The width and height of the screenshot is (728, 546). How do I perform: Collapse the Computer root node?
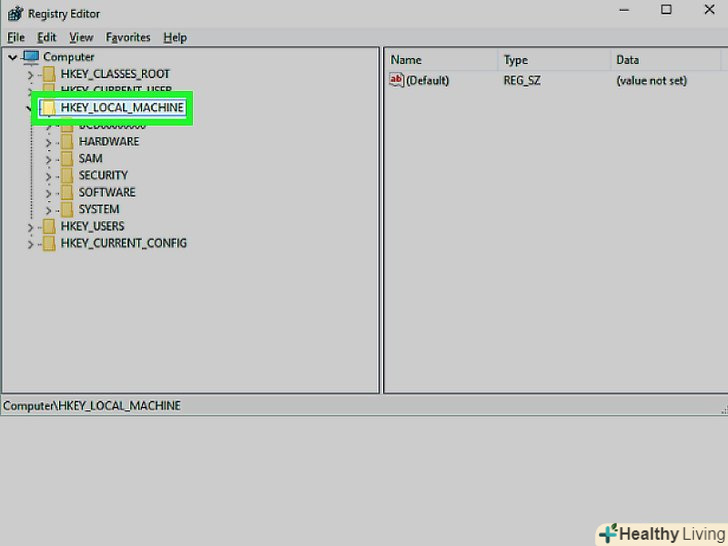[x=13, y=57]
